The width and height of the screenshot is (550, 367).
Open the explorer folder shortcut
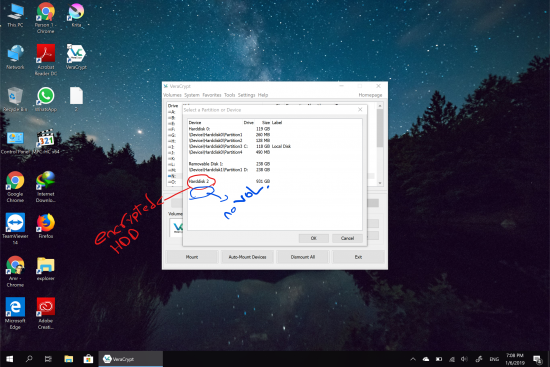tap(46, 269)
